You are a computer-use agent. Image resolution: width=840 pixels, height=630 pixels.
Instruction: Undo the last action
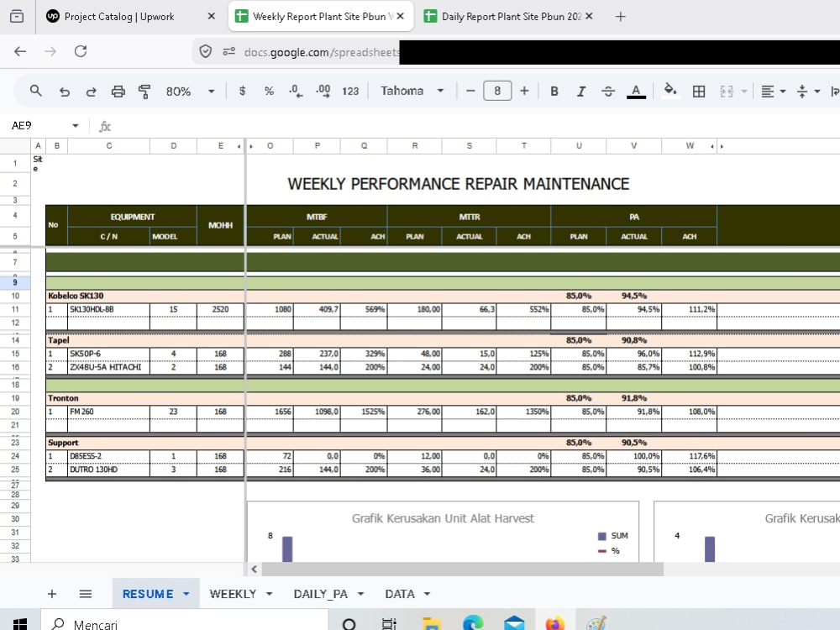pos(65,92)
